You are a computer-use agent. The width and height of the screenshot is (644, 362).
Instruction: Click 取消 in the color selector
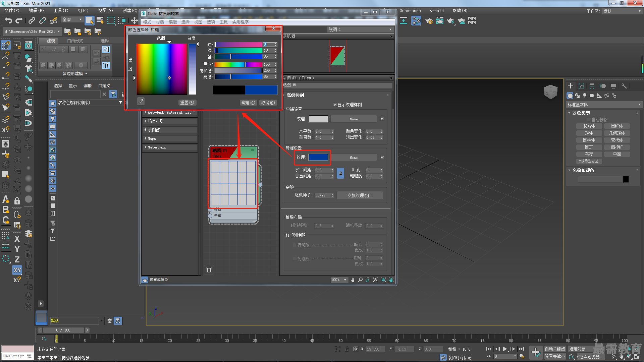point(268,103)
